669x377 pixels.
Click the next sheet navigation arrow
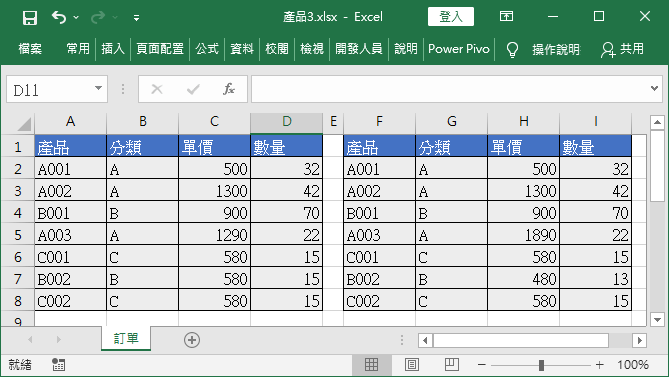point(58,339)
